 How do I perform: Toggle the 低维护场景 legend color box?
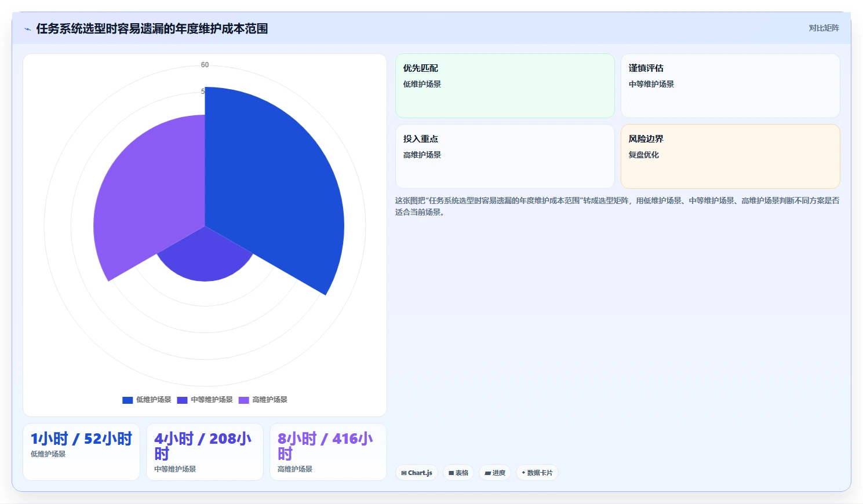click(128, 400)
